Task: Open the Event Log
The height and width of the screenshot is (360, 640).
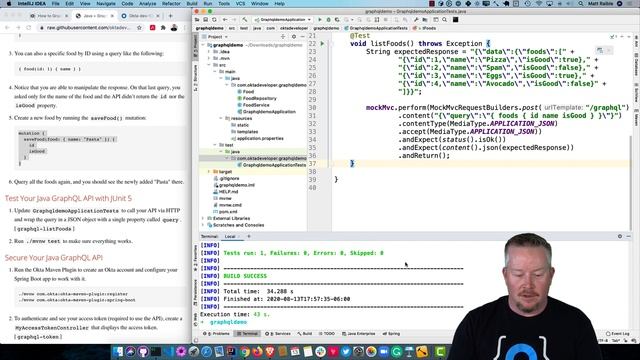Action: (618, 334)
